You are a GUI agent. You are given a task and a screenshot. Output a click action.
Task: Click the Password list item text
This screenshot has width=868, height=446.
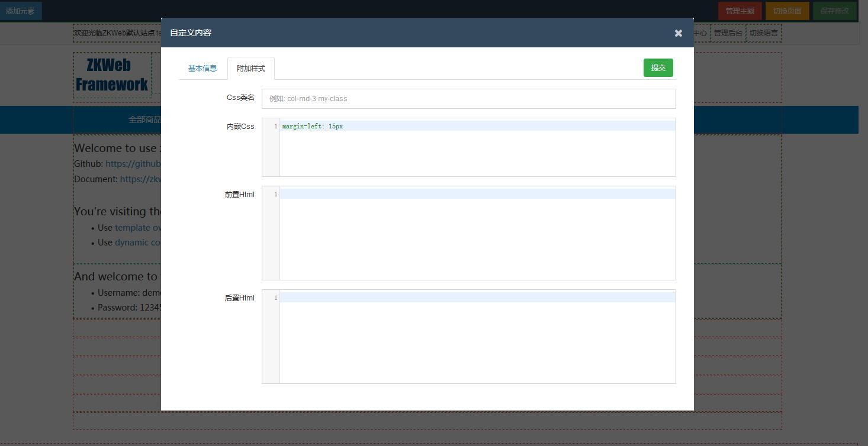[x=130, y=308]
